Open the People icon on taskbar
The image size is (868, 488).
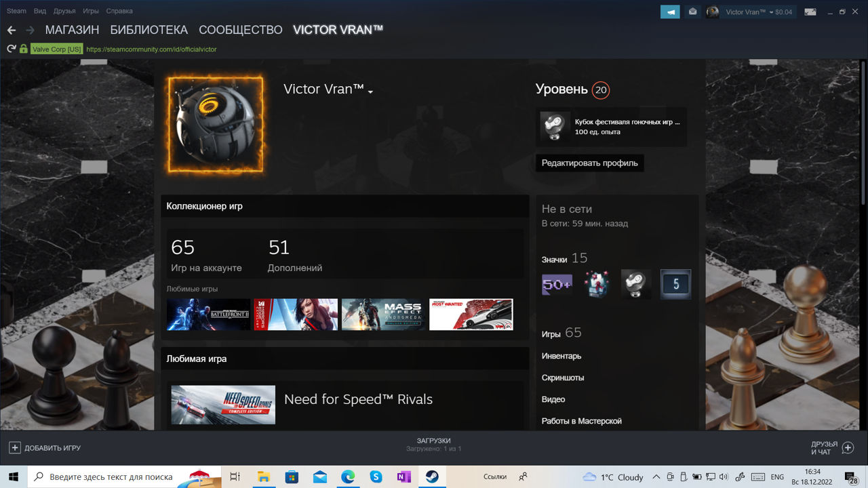tap(524, 476)
